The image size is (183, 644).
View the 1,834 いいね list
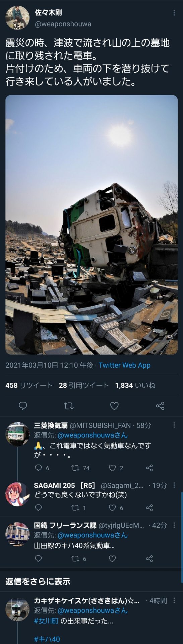(135, 385)
